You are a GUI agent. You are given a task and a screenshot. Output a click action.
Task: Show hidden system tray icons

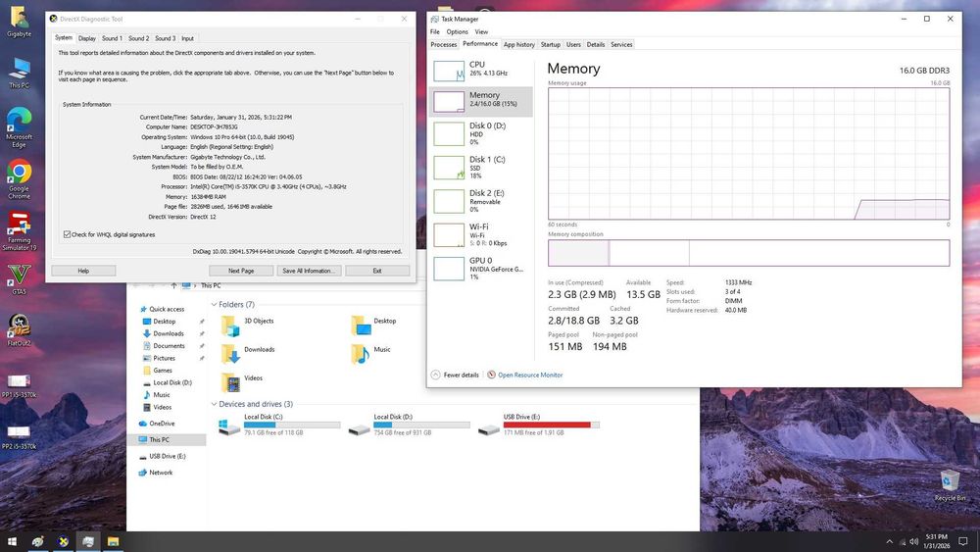point(889,541)
